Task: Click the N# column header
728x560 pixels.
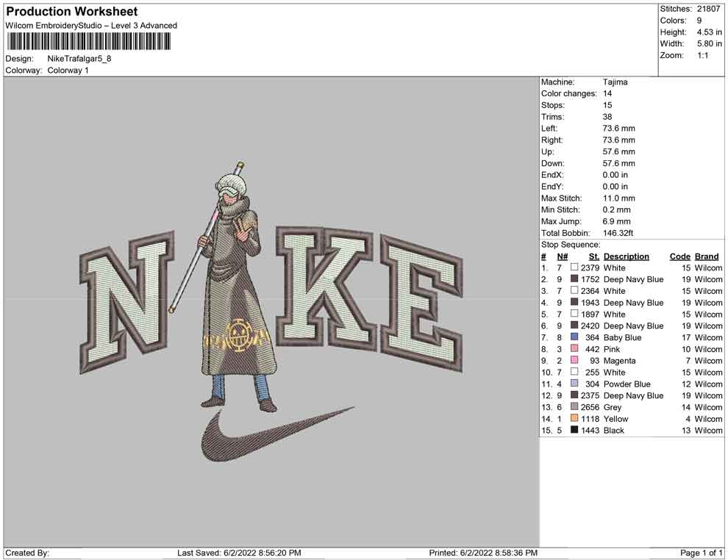Action: 562,256
